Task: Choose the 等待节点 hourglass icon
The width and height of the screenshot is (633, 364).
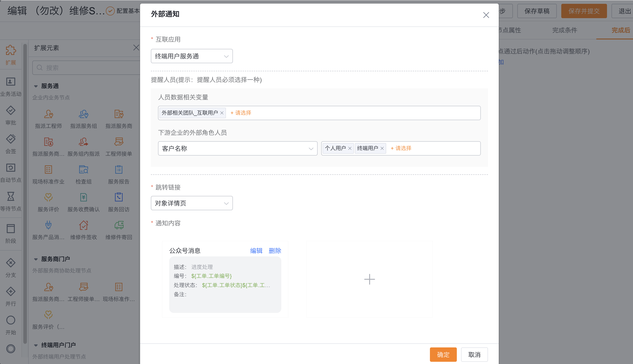Action: (x=11, y=197)
